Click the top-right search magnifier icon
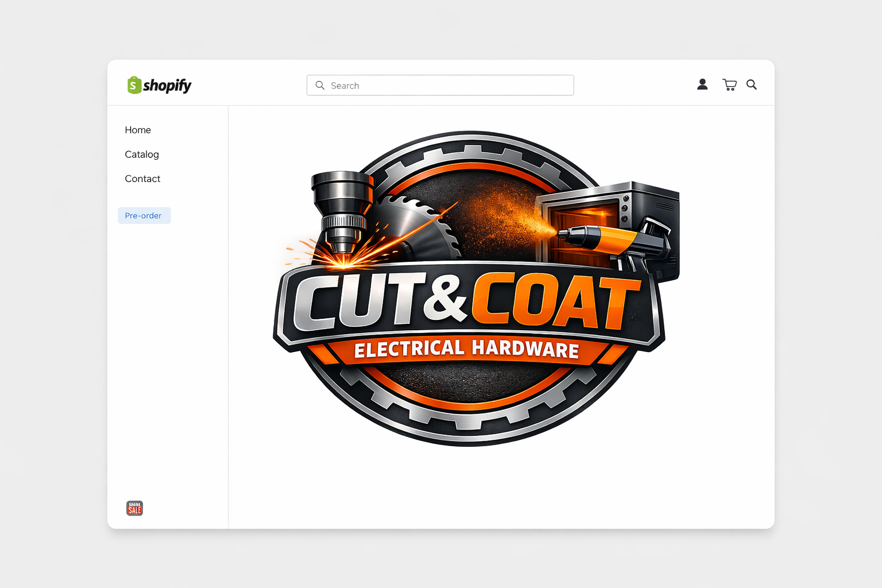This screenshot has width=882, height=588. click(x=752, y=84)
